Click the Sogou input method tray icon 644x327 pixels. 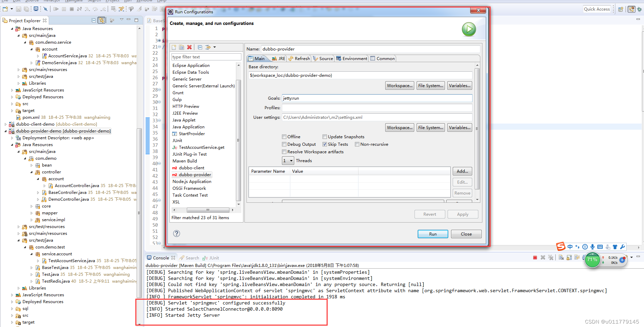(560, 246)
